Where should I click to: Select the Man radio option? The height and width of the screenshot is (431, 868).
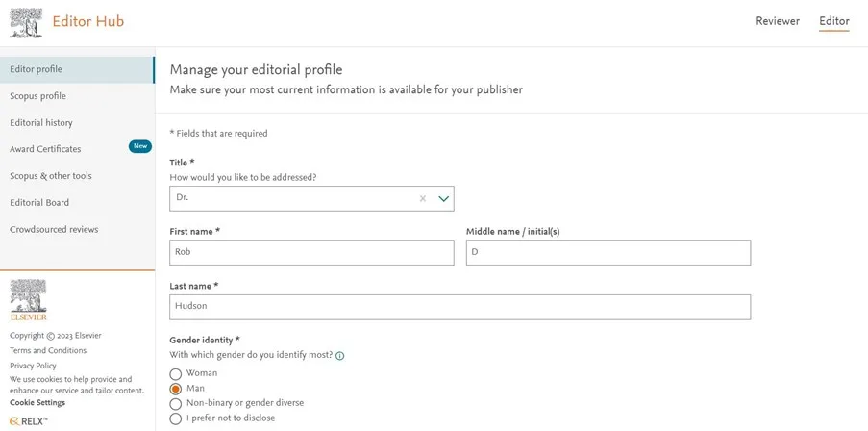click(175, 389)
